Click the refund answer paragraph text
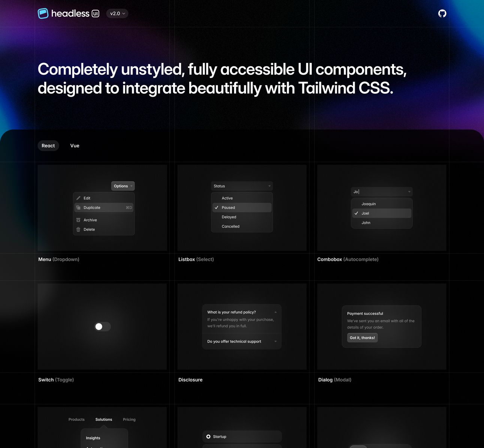Image resolution: width=484 pixels, height=448 pixels. pyautogui.click(x=241, y=323)
